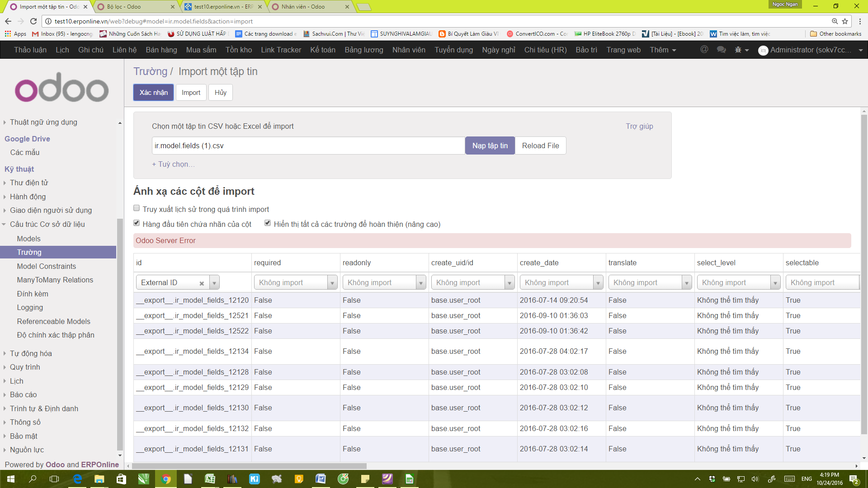Viewport: 868px width, 488px height.
Task: Clear the External ID selection x
Action: pyautogui.click(x=202, y=283)
